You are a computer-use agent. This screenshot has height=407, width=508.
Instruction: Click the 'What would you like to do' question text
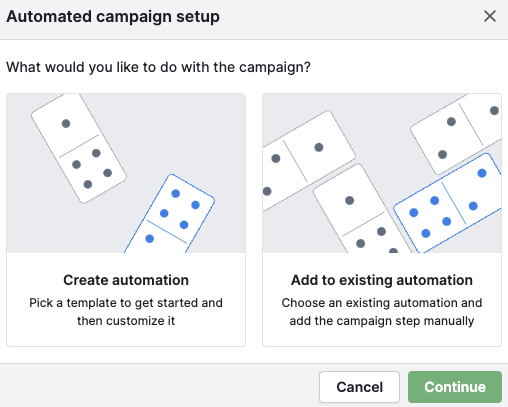[x=158, y=67]
